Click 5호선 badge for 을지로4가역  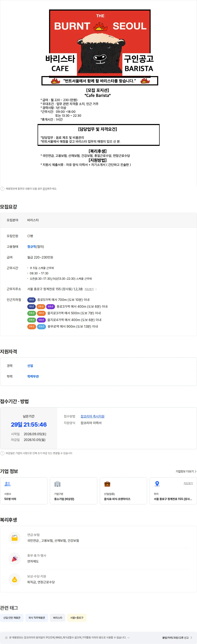[x=41, y=320]
